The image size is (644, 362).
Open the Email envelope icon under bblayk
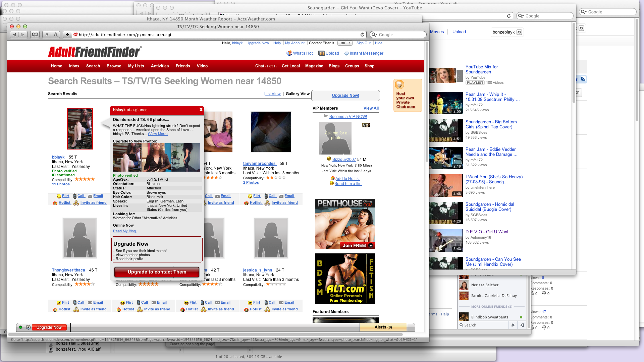(x=90, y=196)
